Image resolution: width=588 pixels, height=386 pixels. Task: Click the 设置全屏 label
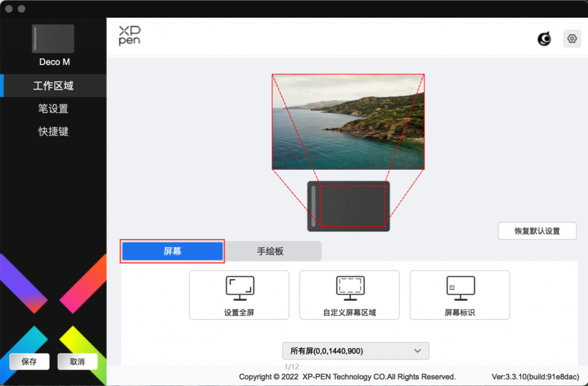click(x=239, y=313)
